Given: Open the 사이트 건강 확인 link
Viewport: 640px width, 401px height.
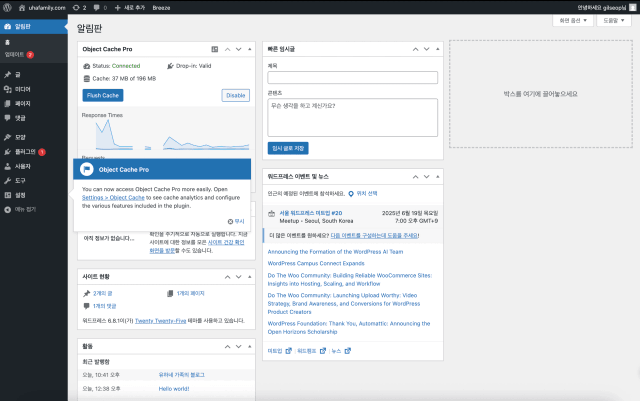Looking at the screenshot, I should click(x=226, y=243).
